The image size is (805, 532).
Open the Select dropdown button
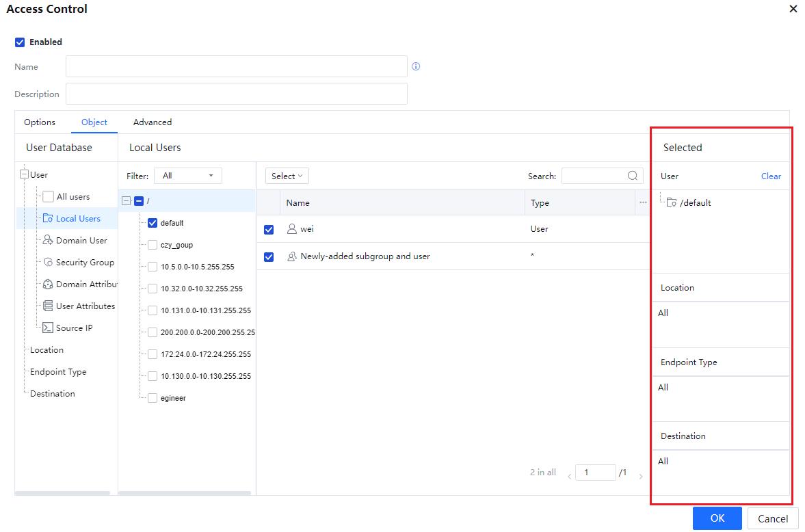(x=287, y=176)
